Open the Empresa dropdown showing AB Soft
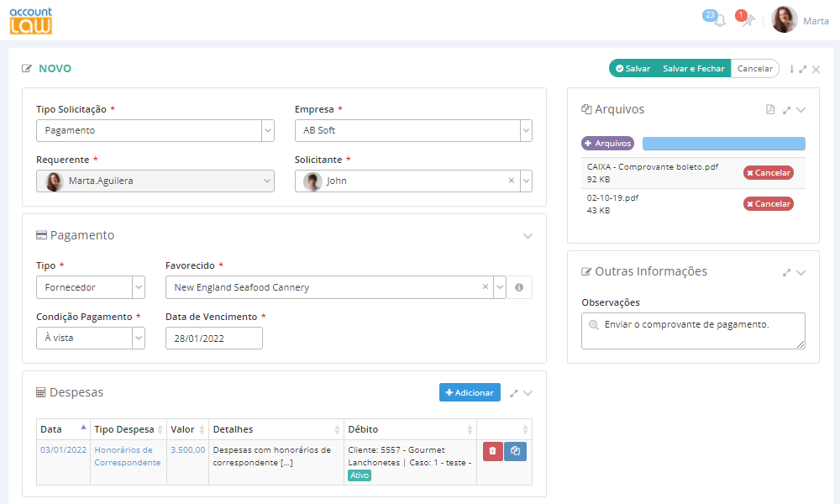 click(x=526, y=130)
